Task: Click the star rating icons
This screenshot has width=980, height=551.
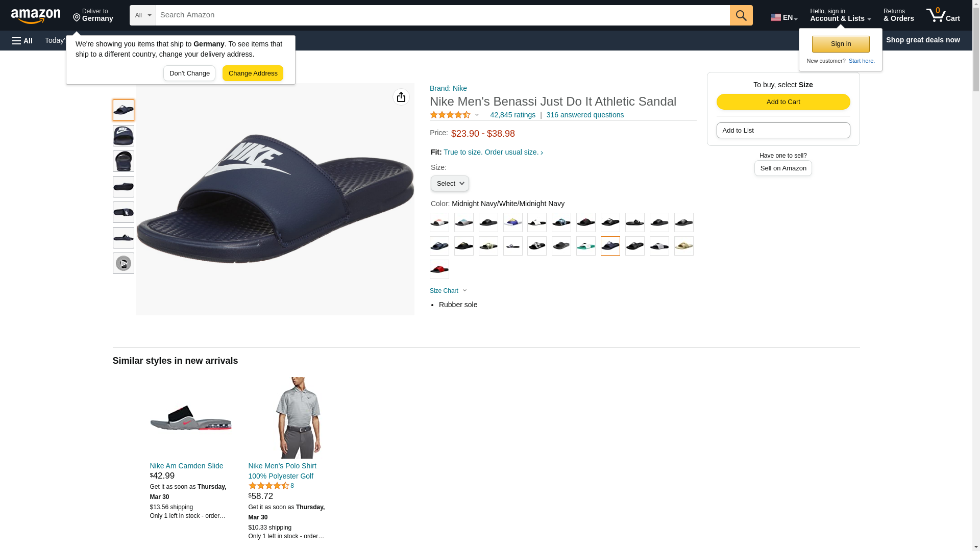Action: tap(450, 115)
